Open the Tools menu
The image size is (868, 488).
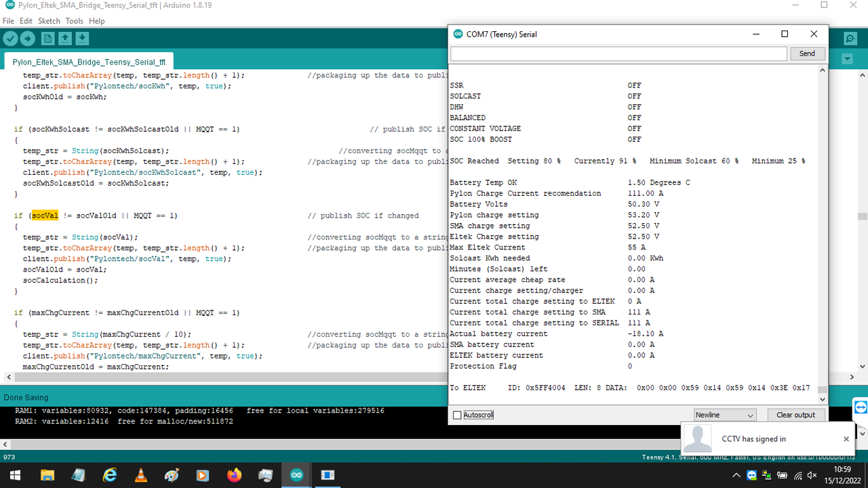tap(75, 21)
